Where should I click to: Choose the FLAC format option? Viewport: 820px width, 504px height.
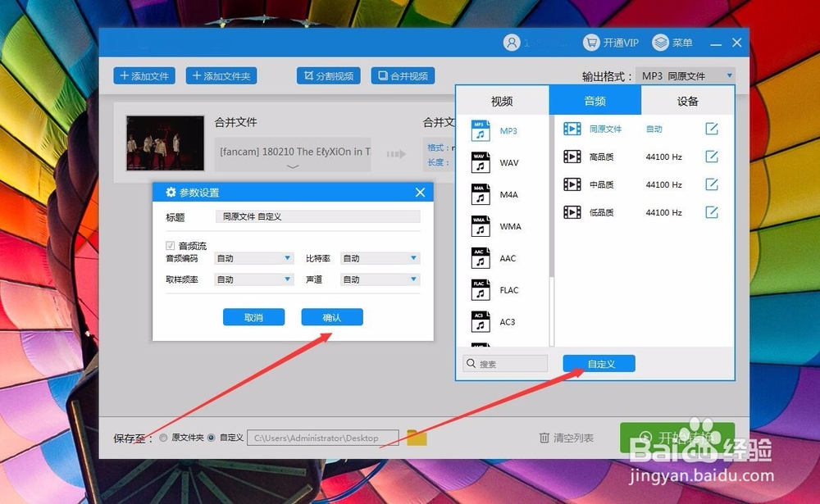click(x=507, y=290)
